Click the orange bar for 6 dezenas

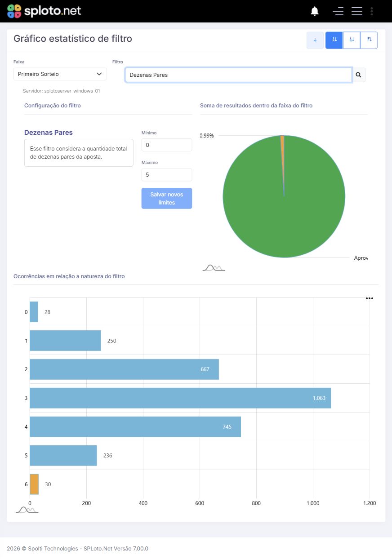pyautogui.click(x=34, y=484)
